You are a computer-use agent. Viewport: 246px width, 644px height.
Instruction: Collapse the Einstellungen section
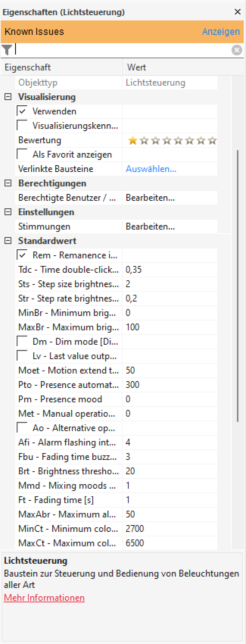8,212
